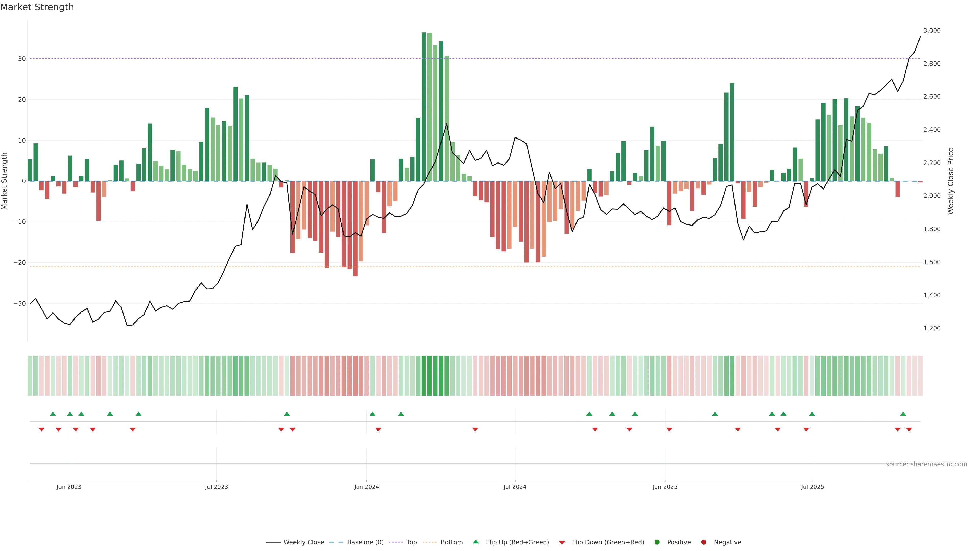Screen dimensions: 980x551
Task: Click the Market Strength chart title
Action: 37,7
